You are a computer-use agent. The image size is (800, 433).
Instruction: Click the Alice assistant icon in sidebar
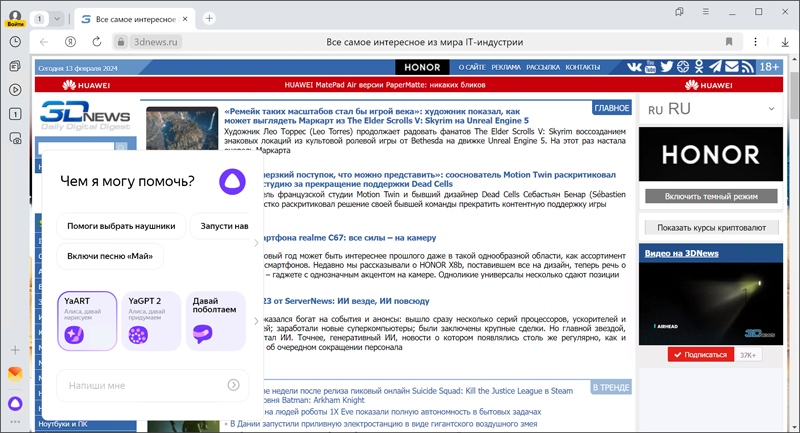pyautogui.click(x=15, y=404)
